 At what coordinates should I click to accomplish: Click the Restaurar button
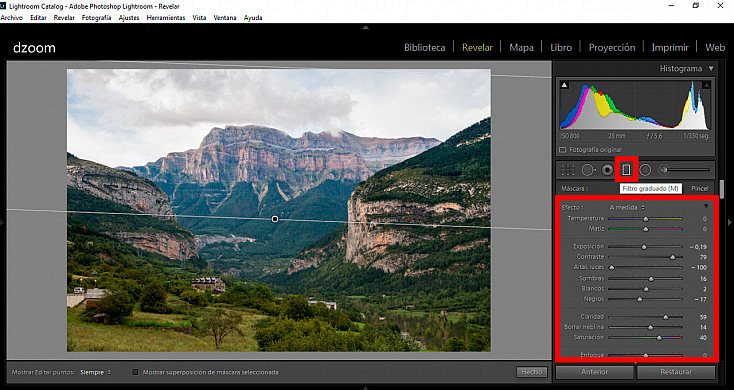click(x=676, y=372)
